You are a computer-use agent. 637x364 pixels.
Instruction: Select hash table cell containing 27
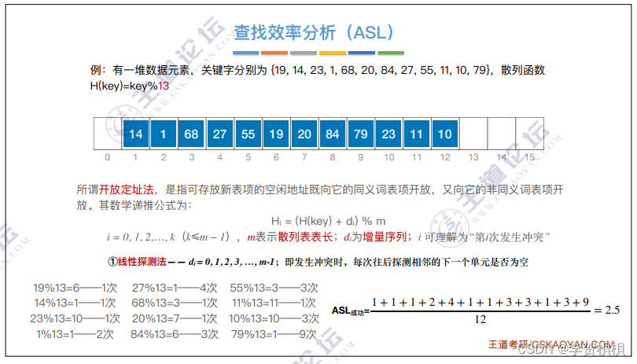point(219,134)
